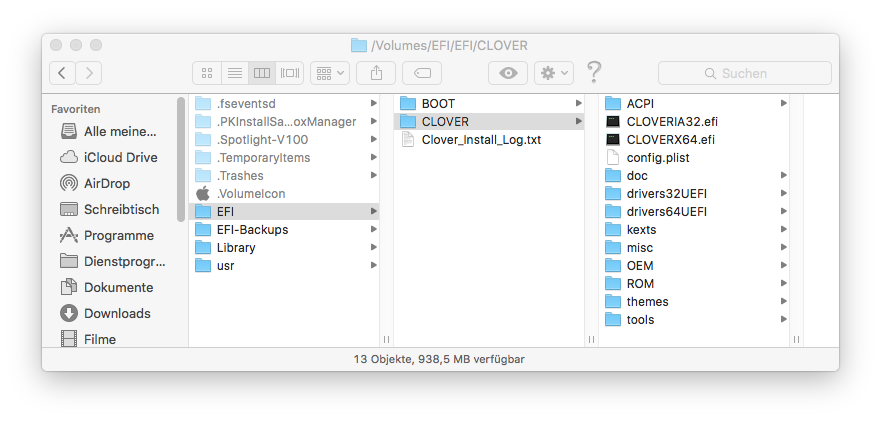This screenshot has height=421, width=881.
Task: Click the question mark help icon
Action: [x=594, y=73]
